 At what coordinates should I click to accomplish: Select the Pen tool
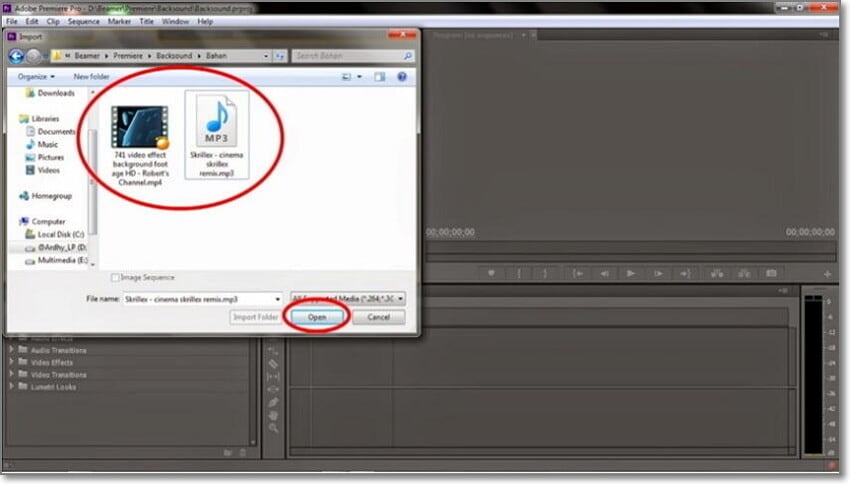(273, 403)
